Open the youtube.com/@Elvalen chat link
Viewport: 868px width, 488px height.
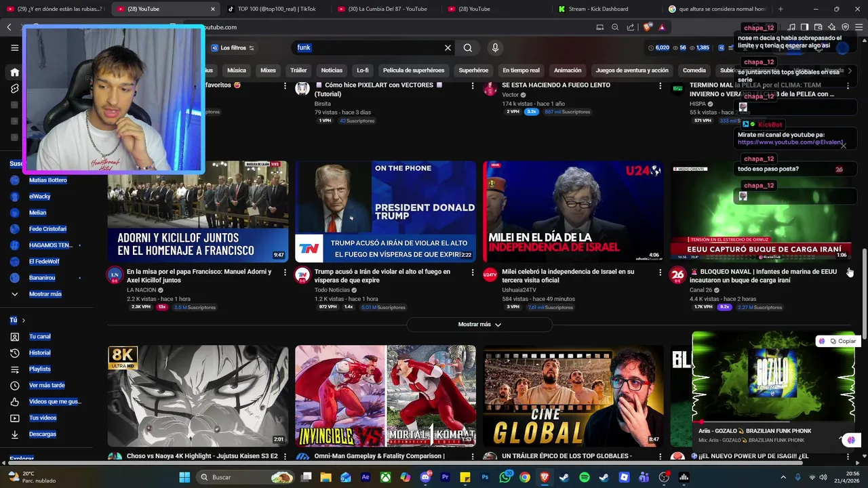click(790, 142)
